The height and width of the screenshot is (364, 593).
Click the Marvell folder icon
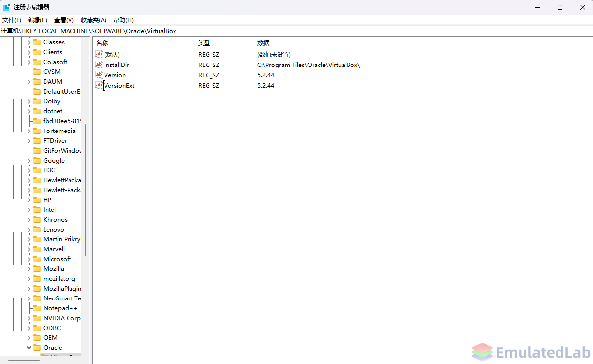point(37,249)
